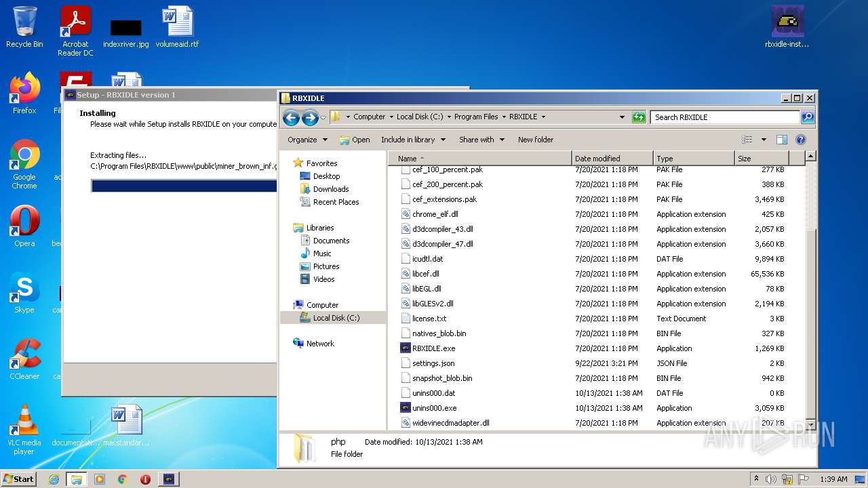Click the file list vertical scrollbar
The image size is (868, 488).
click(810, 290)
